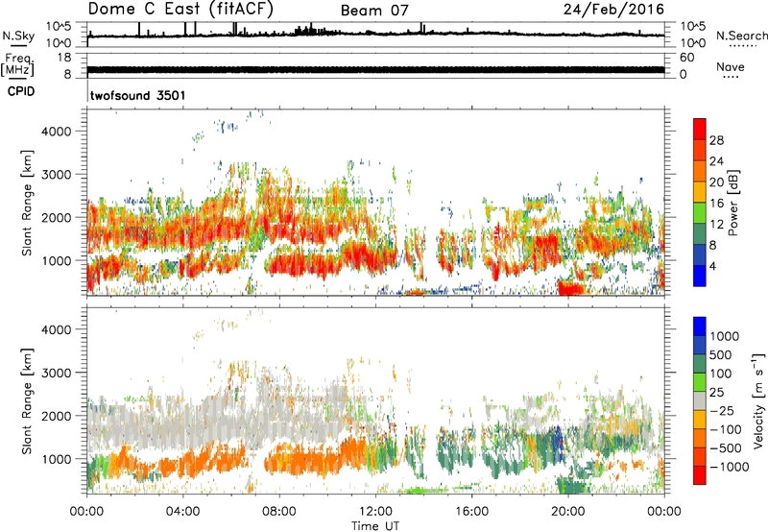
Task: Click the 'Freq. [MHz]' axis label
Action: (17, 64)
